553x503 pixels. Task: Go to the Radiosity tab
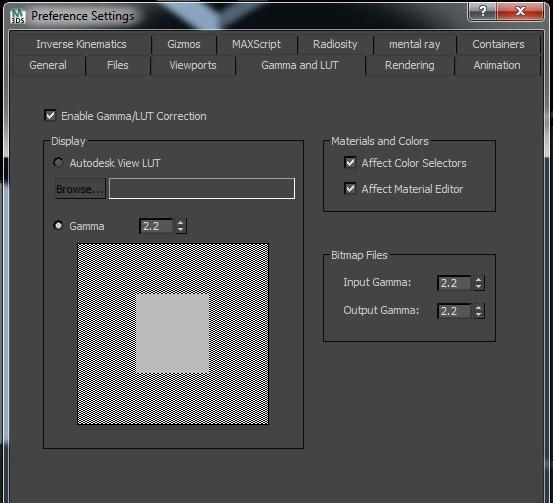pos(335,44)
